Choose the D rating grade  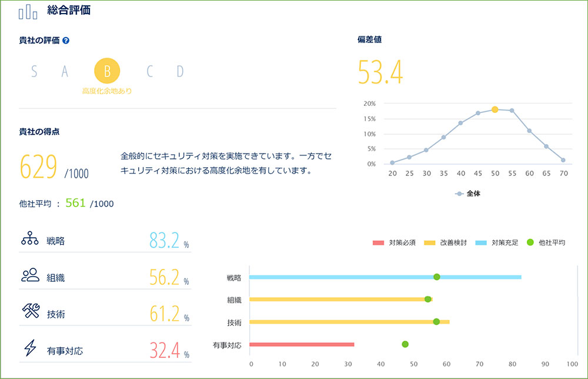click(x=180, y=72)
